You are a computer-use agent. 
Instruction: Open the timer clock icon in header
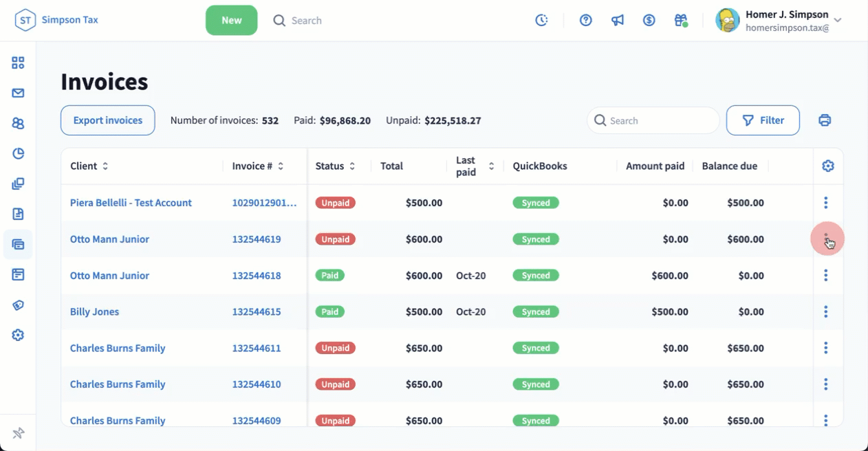542,21
